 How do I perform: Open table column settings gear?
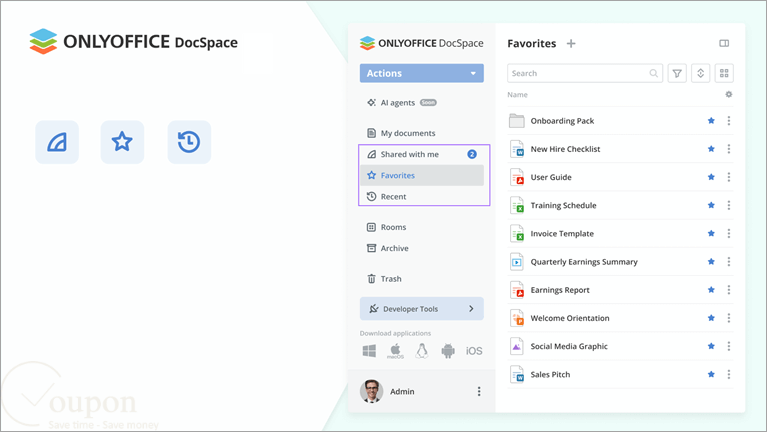[728, 94]
